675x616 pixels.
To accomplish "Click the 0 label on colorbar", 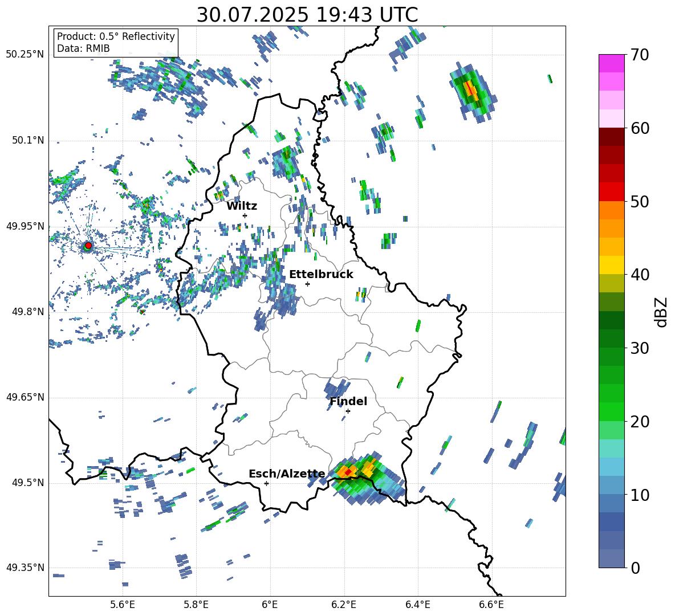I will tap(635, 568).
